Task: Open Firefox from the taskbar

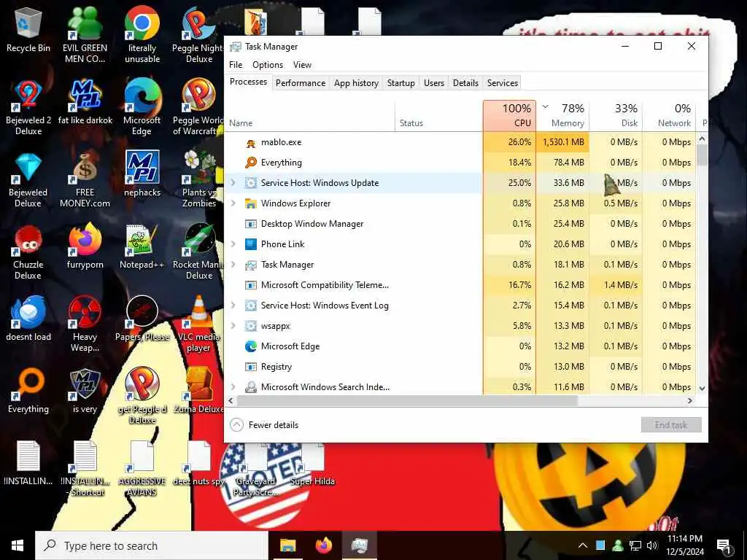Action: [x=324, y=545]
